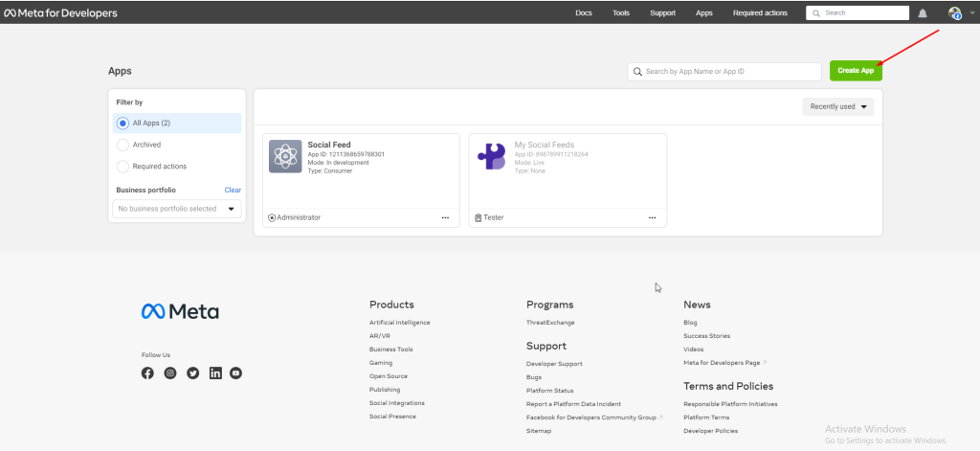Click the Tester clipboard icon
Image resolution: width=980 pixels, height=451 pixels.
tap(479, 217)
